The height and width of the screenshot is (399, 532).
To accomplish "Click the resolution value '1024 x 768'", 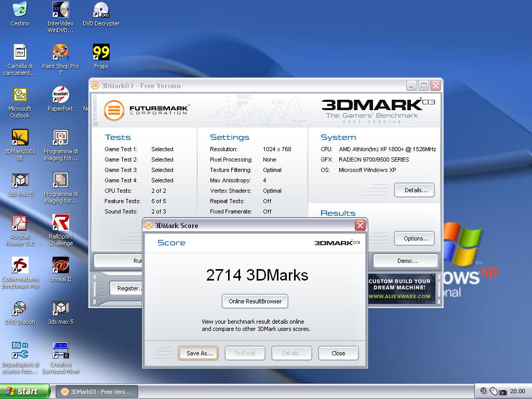I will click(277, 149).
